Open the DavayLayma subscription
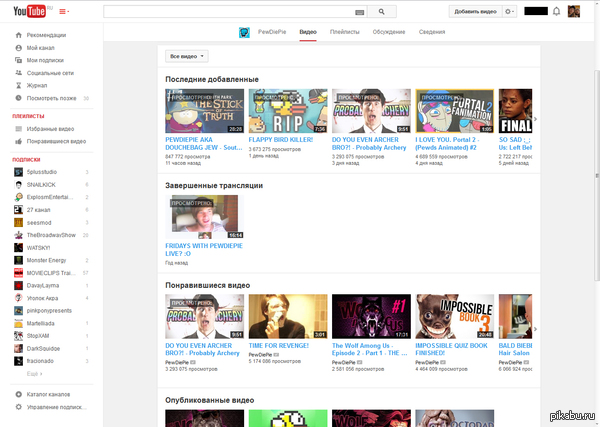 42,285
